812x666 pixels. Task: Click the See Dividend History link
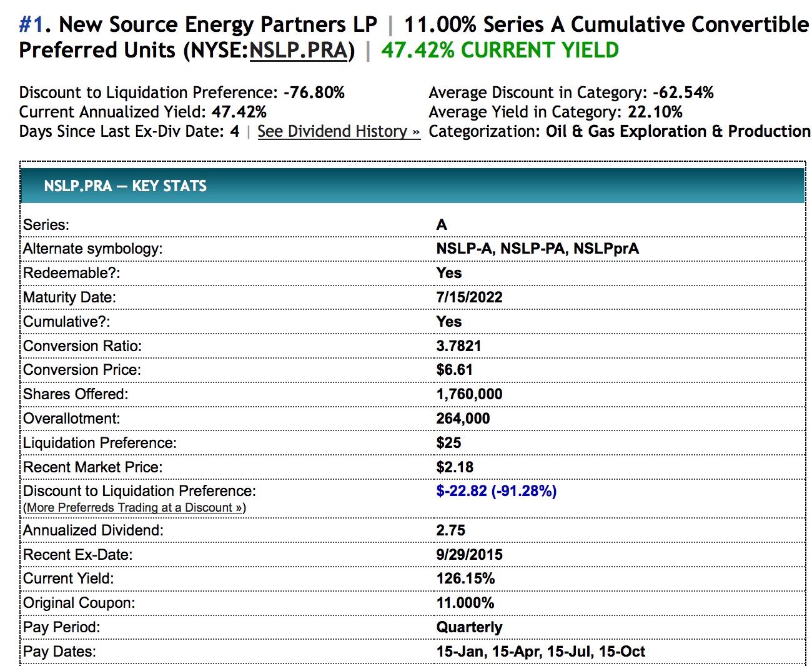338,131
